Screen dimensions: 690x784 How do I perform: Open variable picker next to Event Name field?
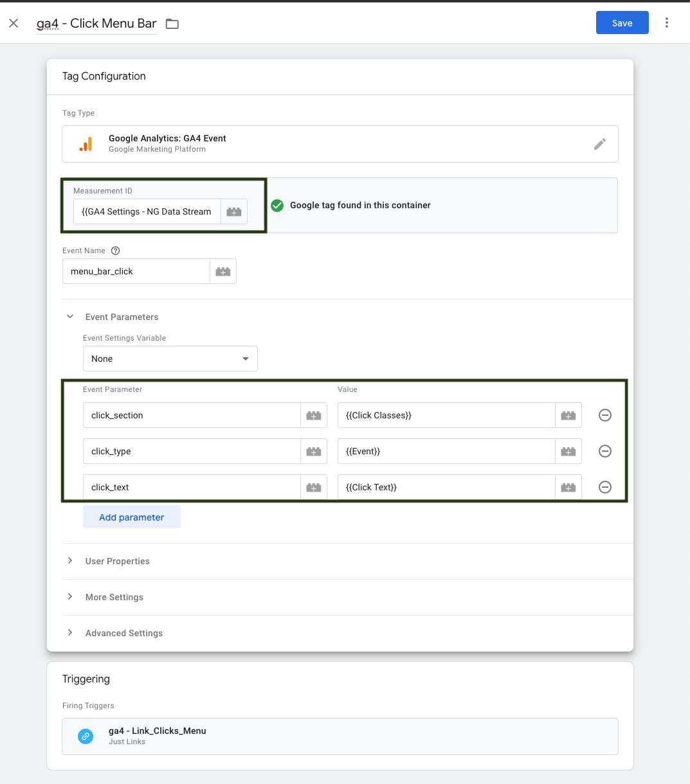pyautogui.click(x=223, y=271)
